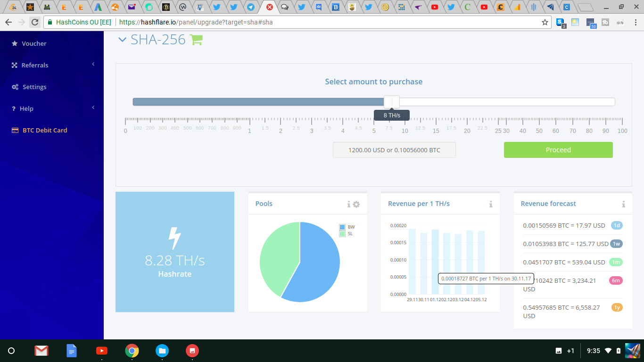Open YouTube app from the shelf
The image size is (644, 362).
(101, 351)
